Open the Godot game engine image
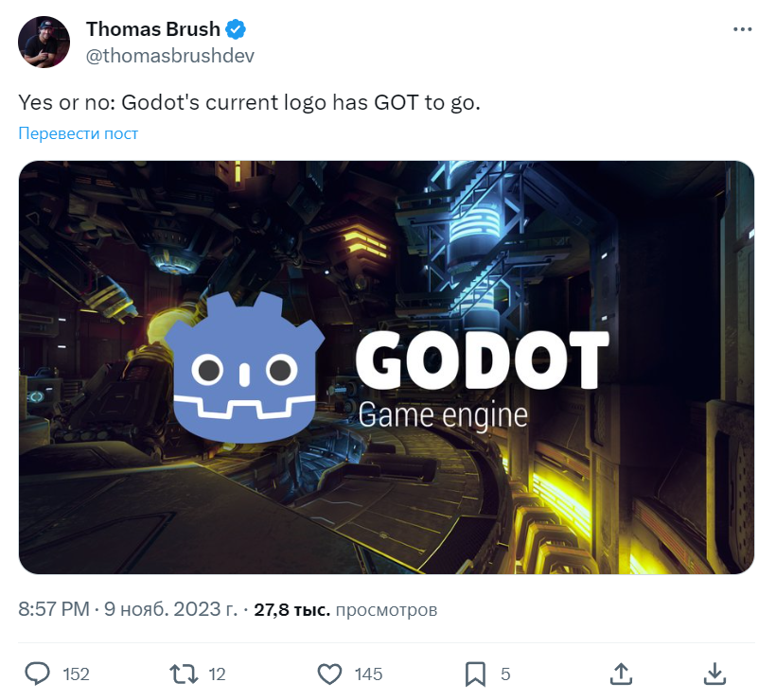 click(x=386, y=368)
